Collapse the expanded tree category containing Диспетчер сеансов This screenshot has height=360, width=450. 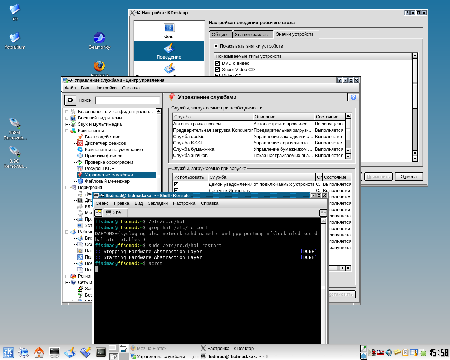pos(67,131)
